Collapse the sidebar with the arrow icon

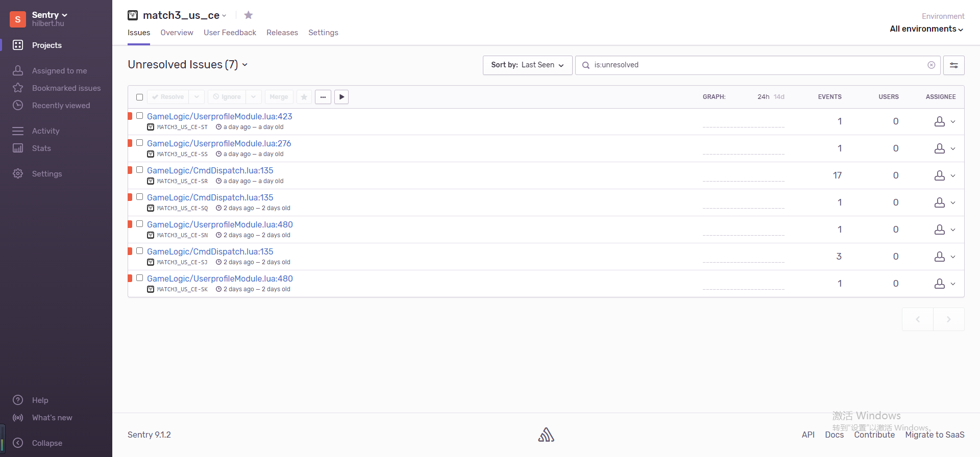(18, 443)
